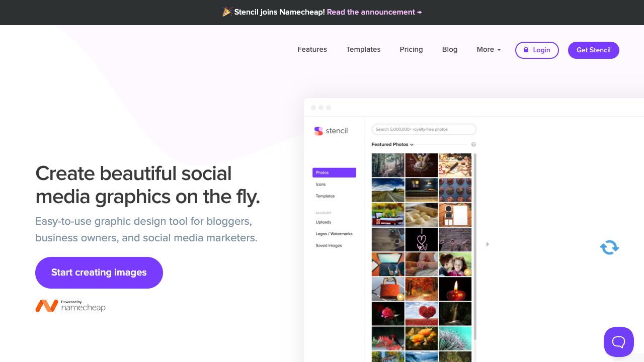The width and height of the screenshot is (644, 362).
Task: Click the help question mark icon
Action: (x=473, y=145)
